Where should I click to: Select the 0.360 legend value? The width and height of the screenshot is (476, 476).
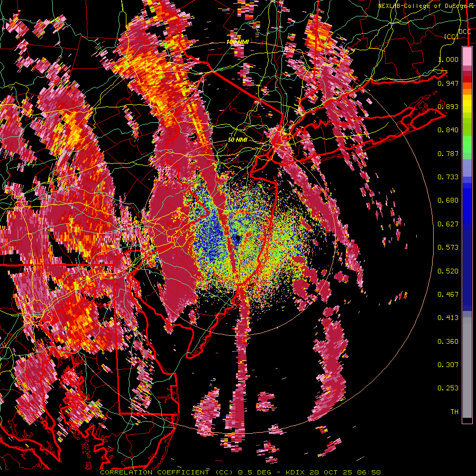pyautogui.click(x=448, y=342)
